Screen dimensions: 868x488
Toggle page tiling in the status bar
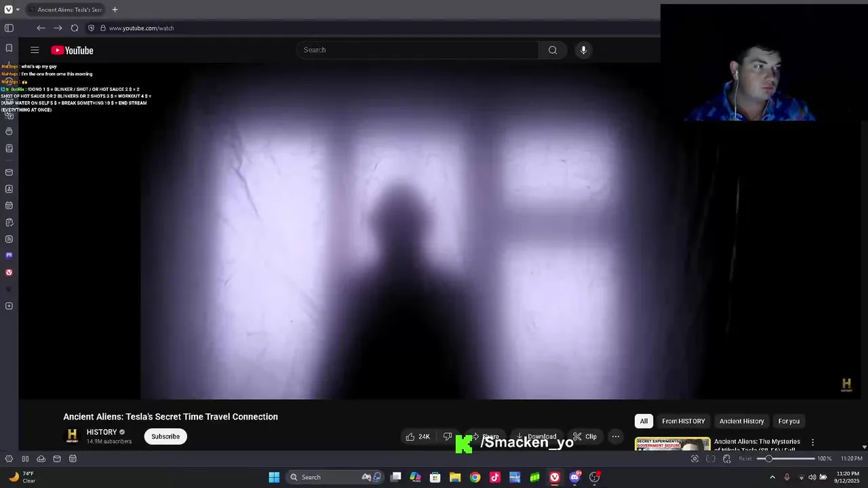pos(711,459)
